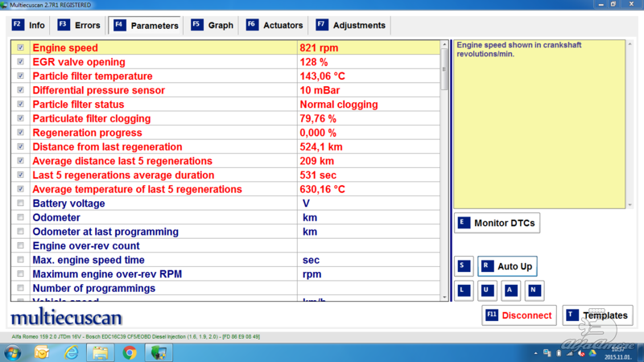Image resolution: width=644 pixels, height=362 pixels.
Task: Select the Engine speed row label
Action: (x=65, y=47)
